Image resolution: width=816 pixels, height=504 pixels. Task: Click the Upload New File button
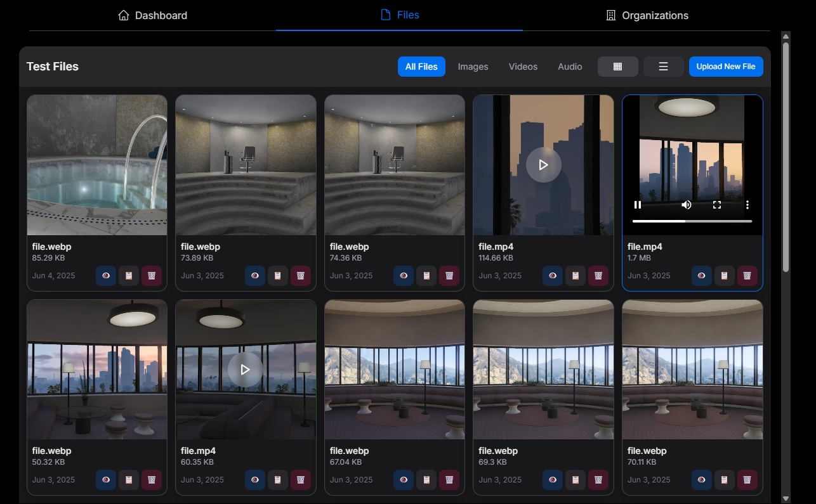click(x=726, y=67)
